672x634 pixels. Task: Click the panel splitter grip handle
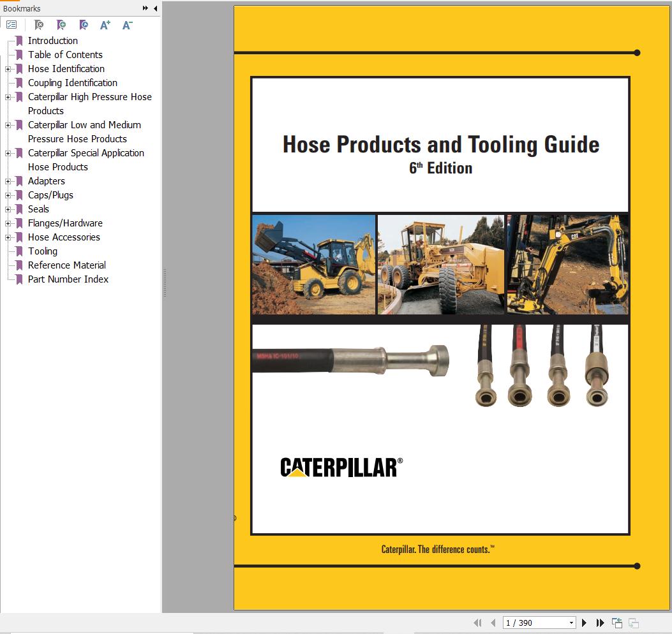[x=165, y=283]
